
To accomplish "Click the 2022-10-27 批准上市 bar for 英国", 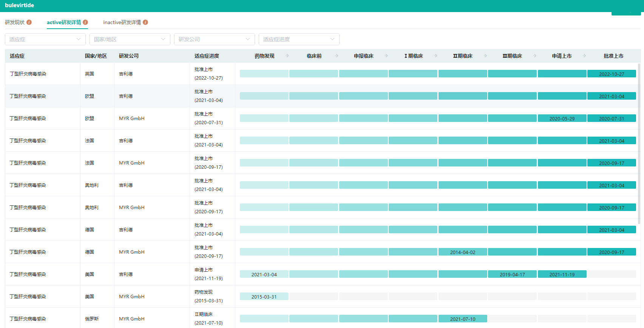I will (x=612, y=74).
